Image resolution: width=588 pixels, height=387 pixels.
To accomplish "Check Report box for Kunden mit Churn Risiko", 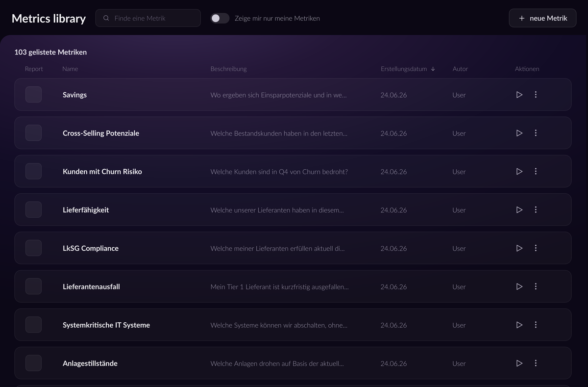I will (33, 171).
